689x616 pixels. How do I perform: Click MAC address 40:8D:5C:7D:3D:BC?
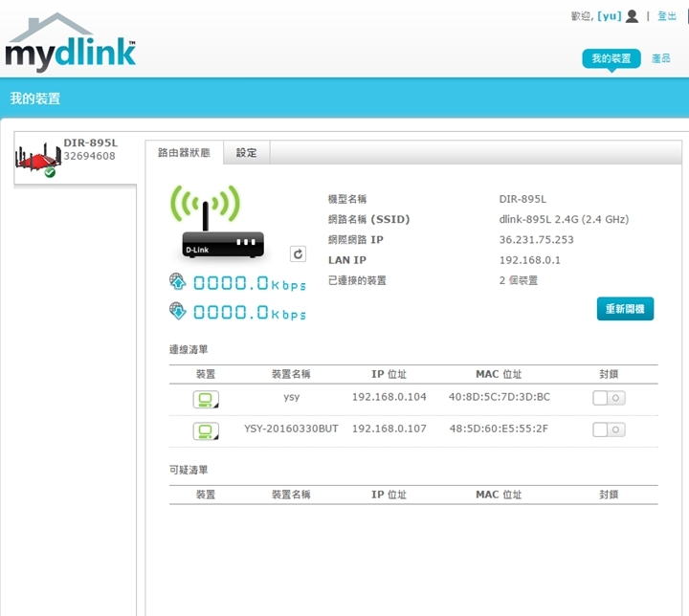point(500,397)
